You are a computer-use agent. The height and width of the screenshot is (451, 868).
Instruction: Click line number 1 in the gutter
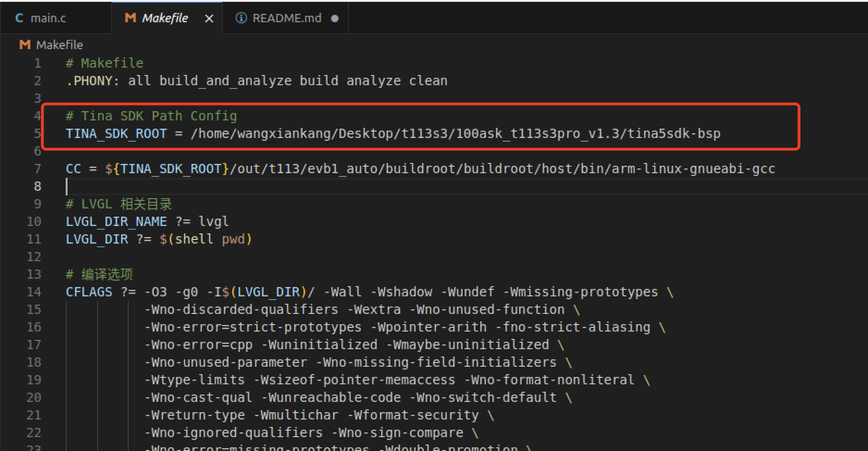tap(37, 63)
